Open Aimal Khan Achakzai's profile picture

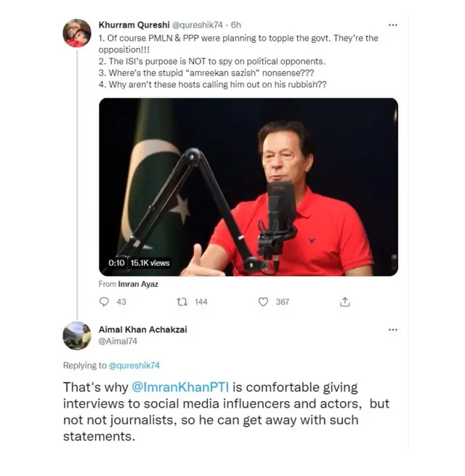(76, 336)
